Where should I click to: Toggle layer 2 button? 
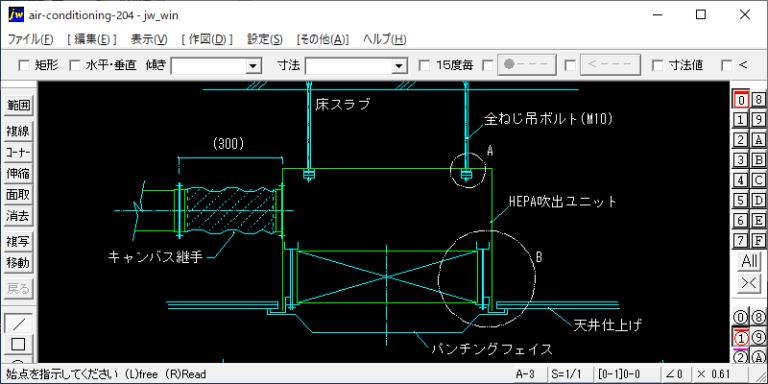click(x=741, y=140)
